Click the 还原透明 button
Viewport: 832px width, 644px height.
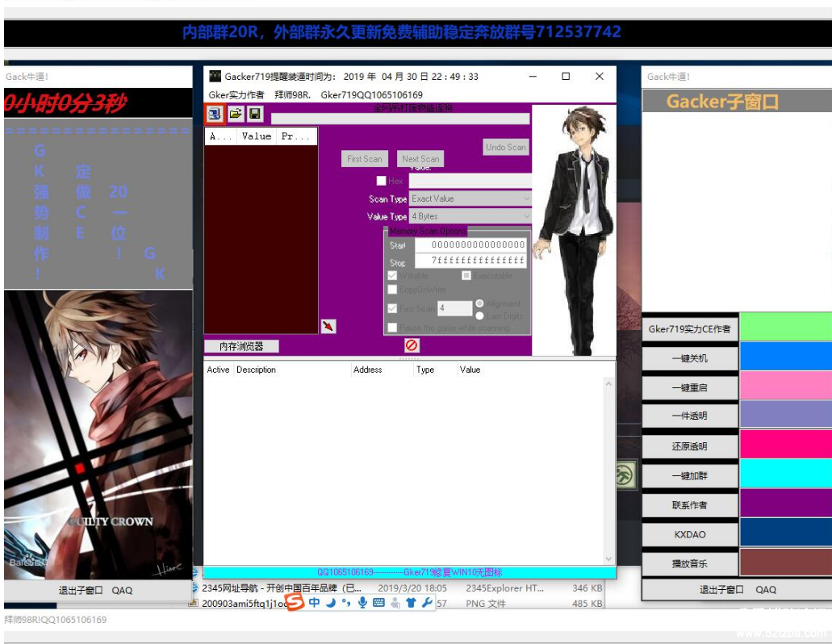(690, 446)
